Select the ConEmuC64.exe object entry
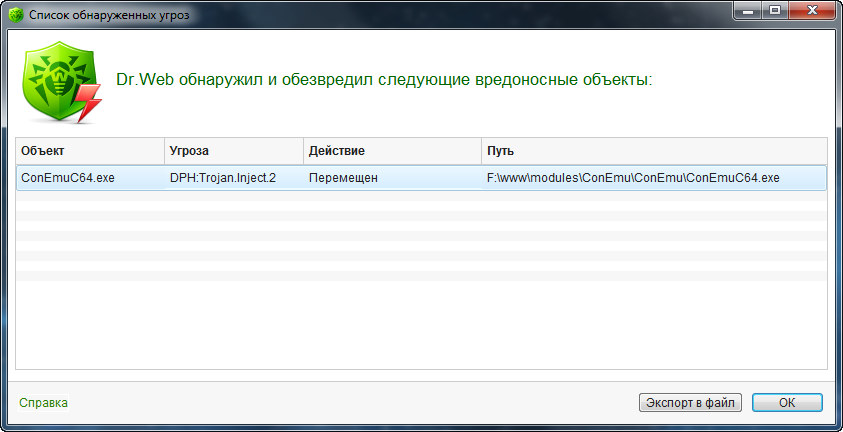Viewport: 843px width, 432px height. pyautogui.click(x=68, y=178)
